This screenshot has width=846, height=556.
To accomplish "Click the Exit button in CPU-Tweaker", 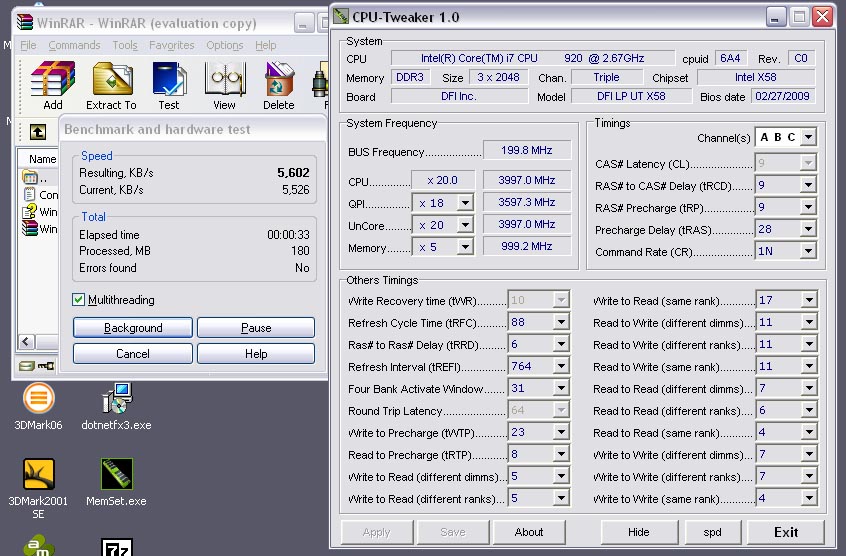I will pos(786,532).
